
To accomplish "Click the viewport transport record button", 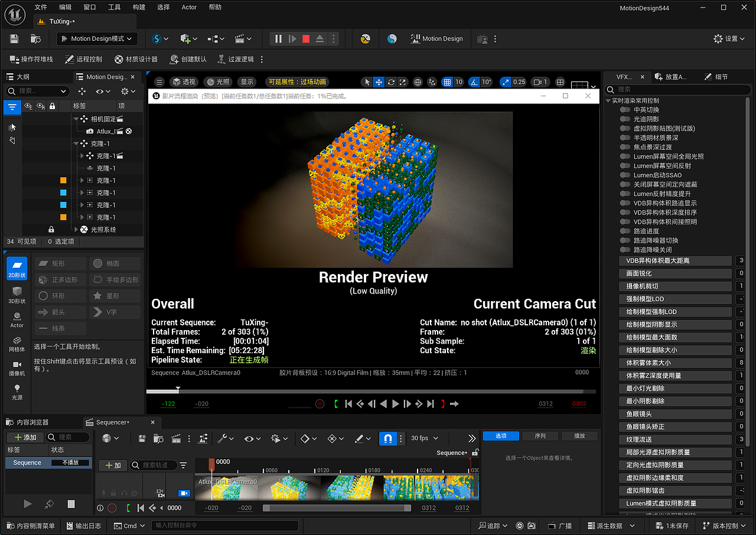I will tap(320, 404).
